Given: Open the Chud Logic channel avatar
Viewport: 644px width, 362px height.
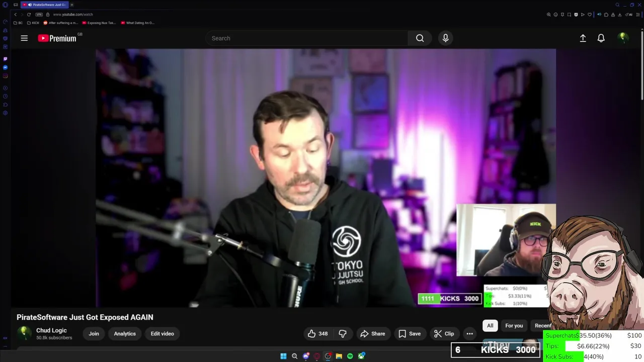Looking at the screenshot, I should click(24, 333).
